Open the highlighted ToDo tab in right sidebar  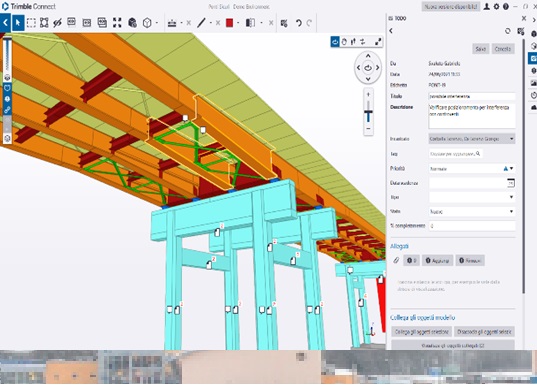(533, 58)
